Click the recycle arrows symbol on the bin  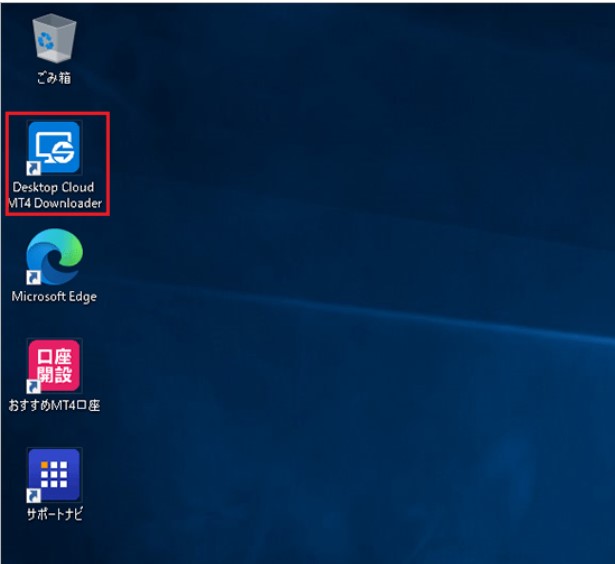[47, 42]
